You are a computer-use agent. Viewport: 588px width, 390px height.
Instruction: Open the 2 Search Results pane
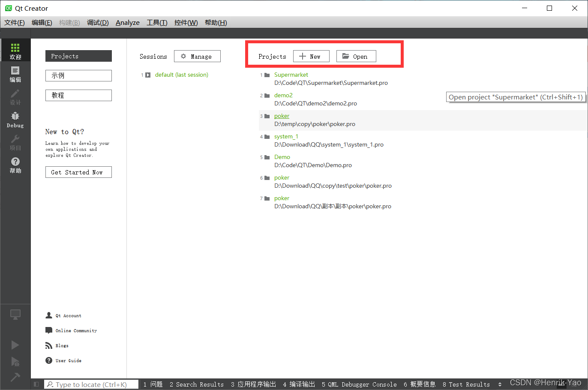pos(196,384)
